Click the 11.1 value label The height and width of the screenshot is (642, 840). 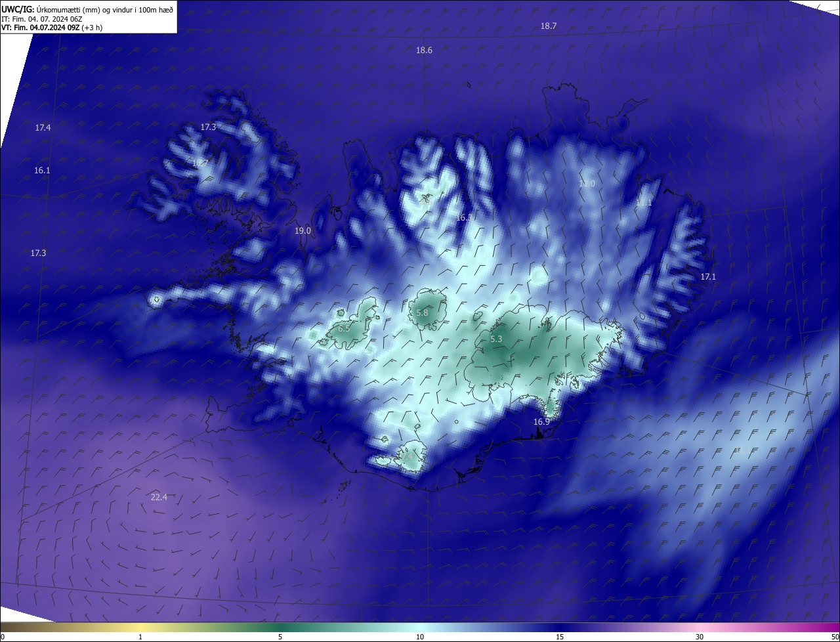(644, 203)
